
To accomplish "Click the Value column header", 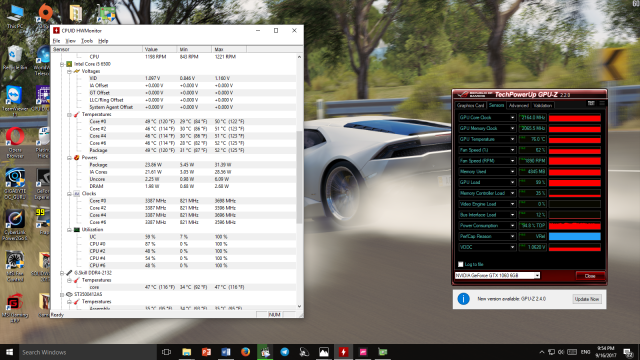I will [x=160, y=49].
